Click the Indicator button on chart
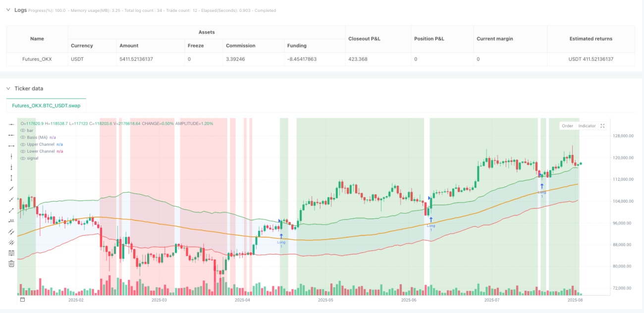The width and height of the screenshot is (644, 313). tap(587, 126)
